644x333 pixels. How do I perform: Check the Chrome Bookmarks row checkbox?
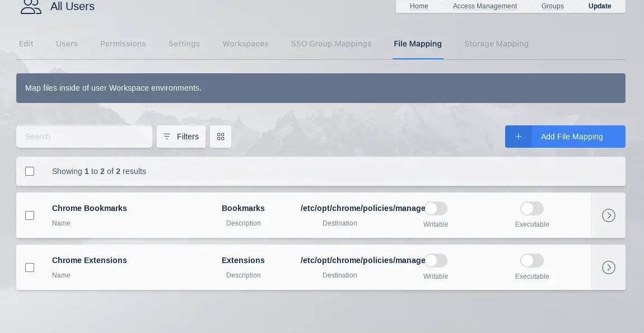pyautogui.click(x=30, y=215)
